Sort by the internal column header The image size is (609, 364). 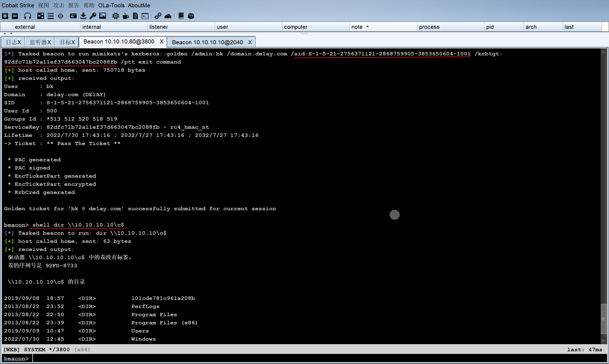click(114, 27)
